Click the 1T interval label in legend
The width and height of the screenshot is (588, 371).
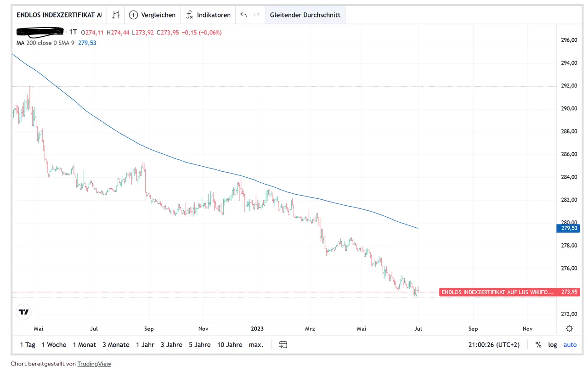(73, 32)
